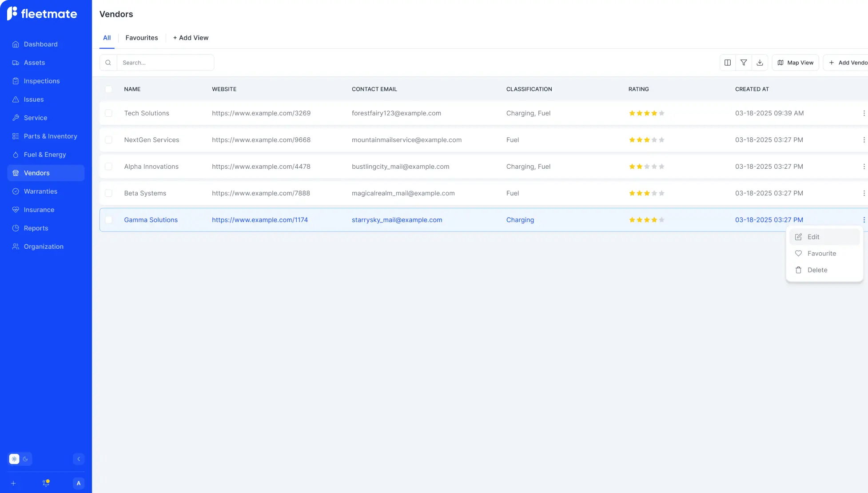The width and height of the screenshot is (868, 493).
Task: Check the Tech Solutions row checkbox
Action: coord(108,113)
